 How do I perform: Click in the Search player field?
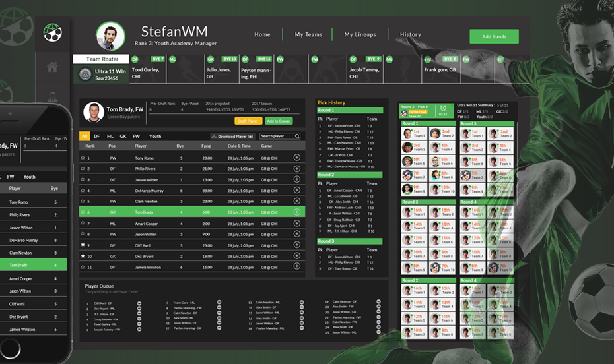280,136
